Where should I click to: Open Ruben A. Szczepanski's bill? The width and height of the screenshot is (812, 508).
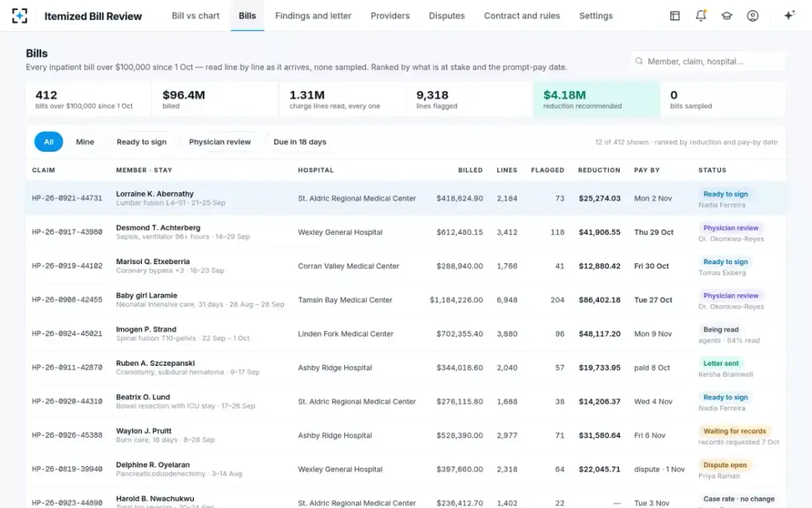[156, 363]
